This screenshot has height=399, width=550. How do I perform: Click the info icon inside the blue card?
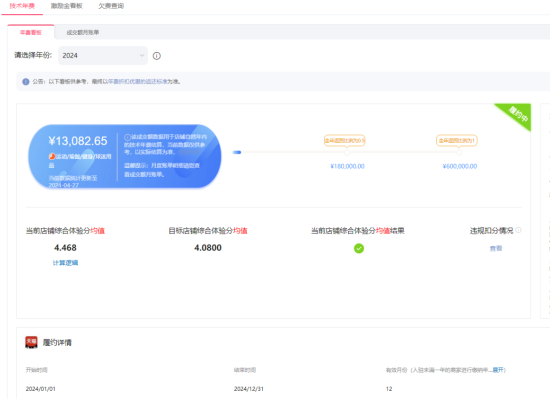(127, 137)
